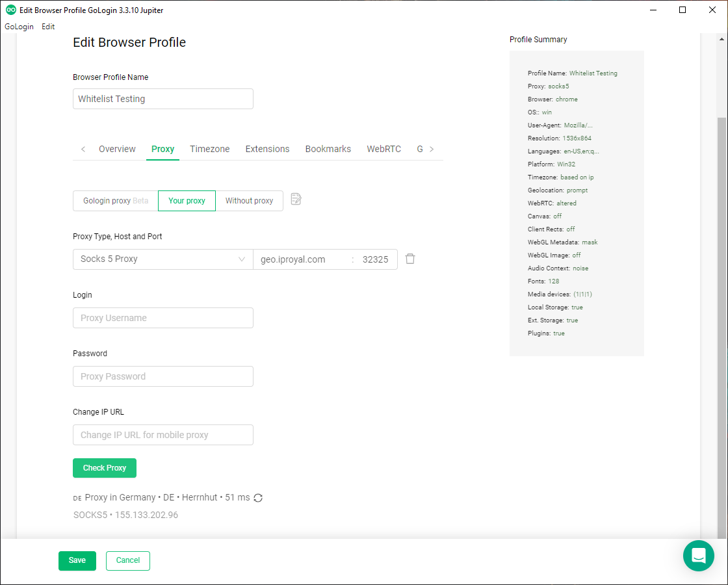This screenshot has width=728, height=585.
Task: Open the Socks 5 Proxy type dropdown
Action: [163, 259]
